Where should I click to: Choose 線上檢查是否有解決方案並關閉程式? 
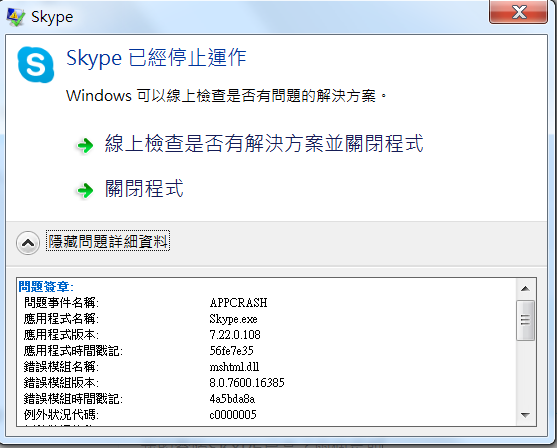click(x=264, y=144)
